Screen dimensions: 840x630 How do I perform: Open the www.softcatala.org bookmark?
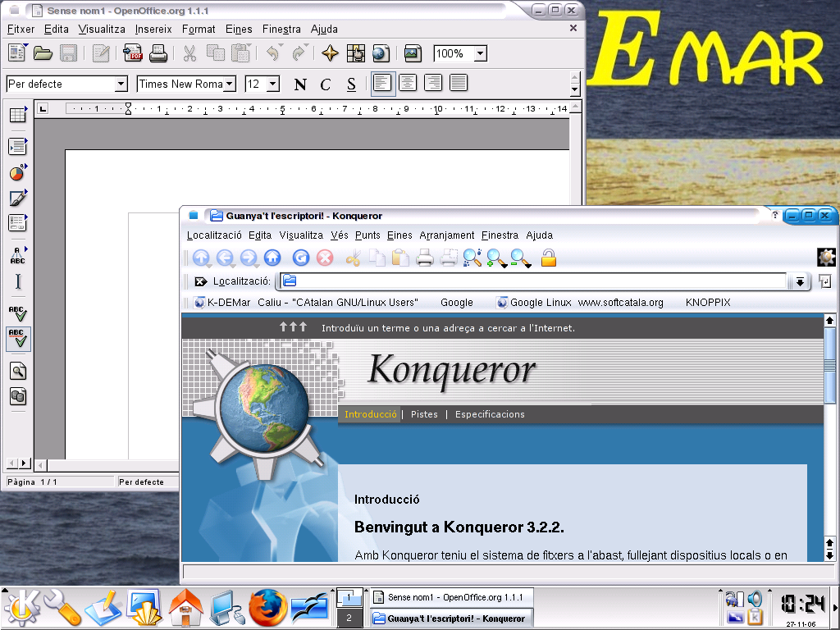pyautogui.click(x=620, y=303)
